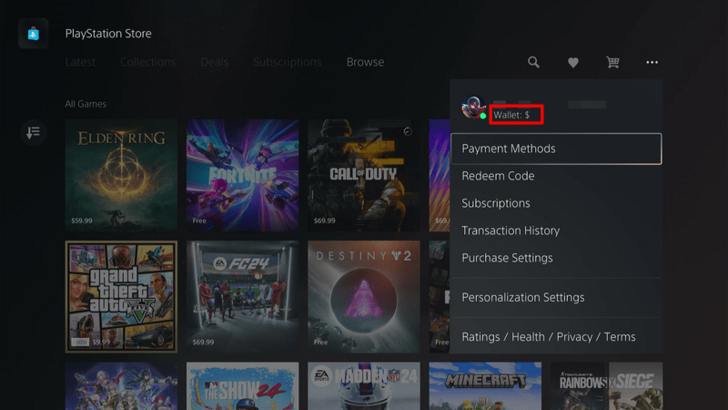This screenshot has width=728, height=410.
Task: Switch to the Collections tab
Action: [148, 62]
